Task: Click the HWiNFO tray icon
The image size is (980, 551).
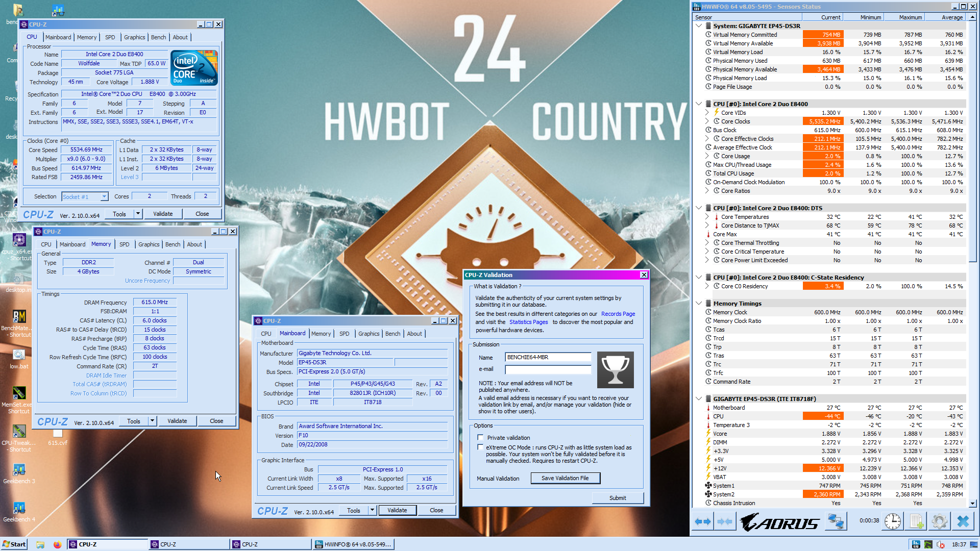Action: pos(916,544)
